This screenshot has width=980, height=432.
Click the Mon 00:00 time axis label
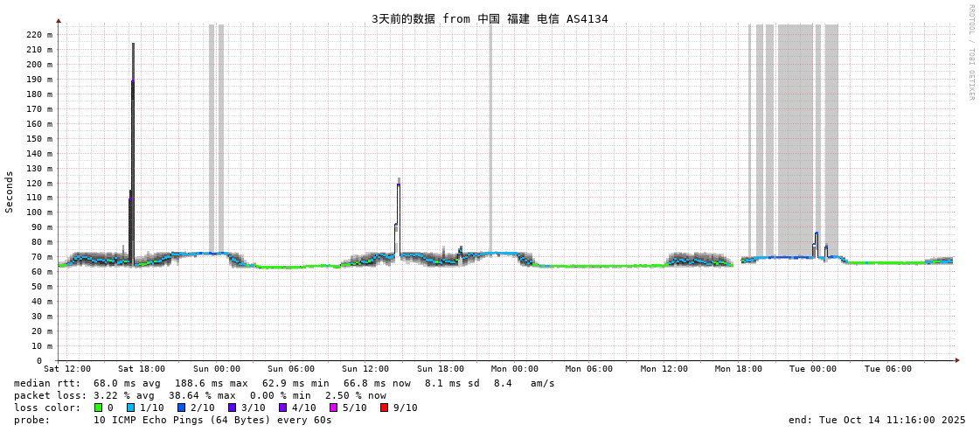pos(514,369)
